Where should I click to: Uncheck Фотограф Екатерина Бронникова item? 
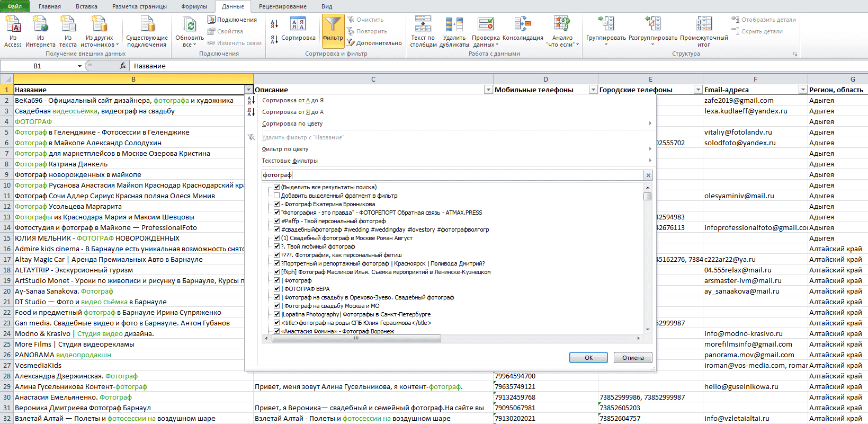point(276,204)
